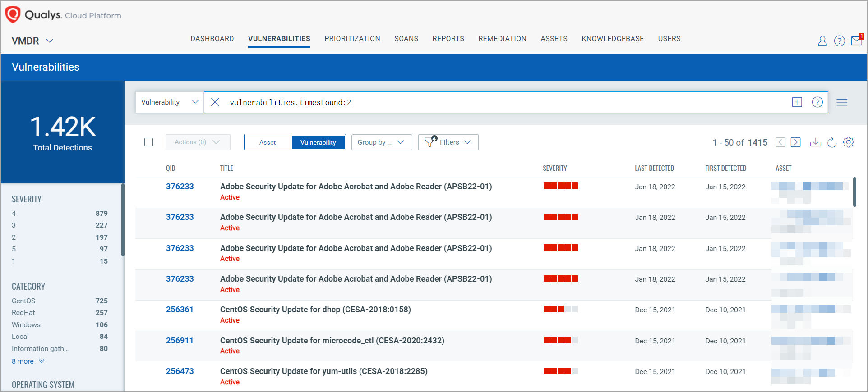
Task: Click the plus icon in the search bar
Action: tap(797, 102)
